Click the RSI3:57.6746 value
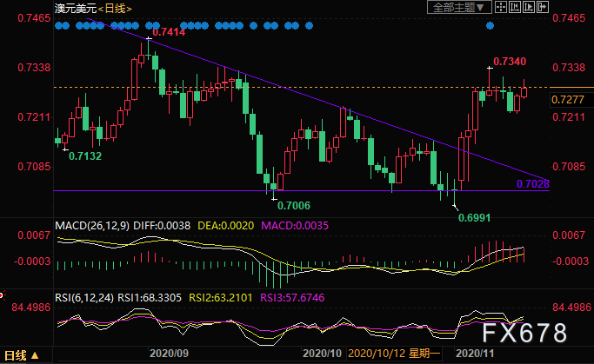 coord(292,298)
